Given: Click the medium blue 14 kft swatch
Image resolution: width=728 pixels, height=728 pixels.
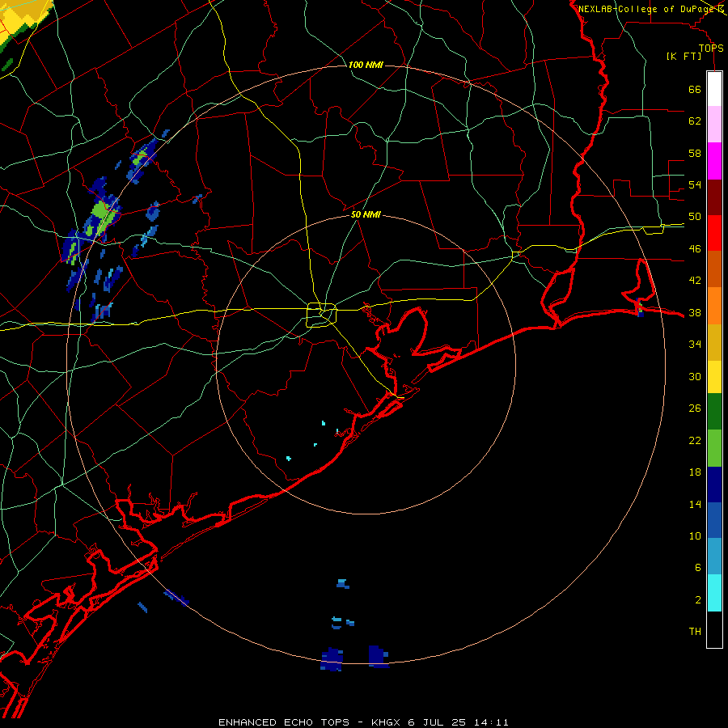Looking at the screenshot, I should pos(714,520).
